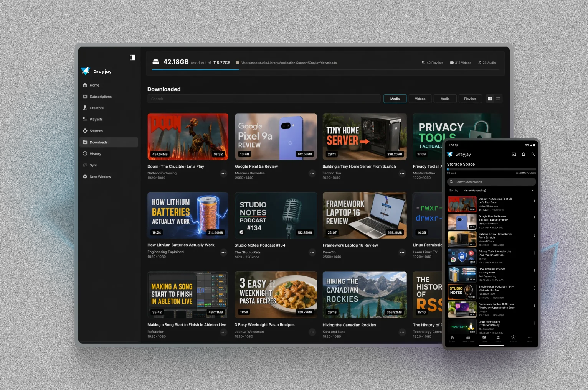Open Sync in the sidebar
The height and width of the screenshot is (390, 588).
pyautogui.click(x=93, y=165)
